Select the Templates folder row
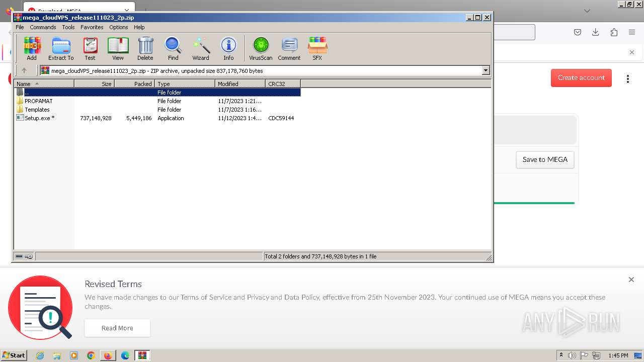This screenshot has height=362, width=644. click(157, 110)
